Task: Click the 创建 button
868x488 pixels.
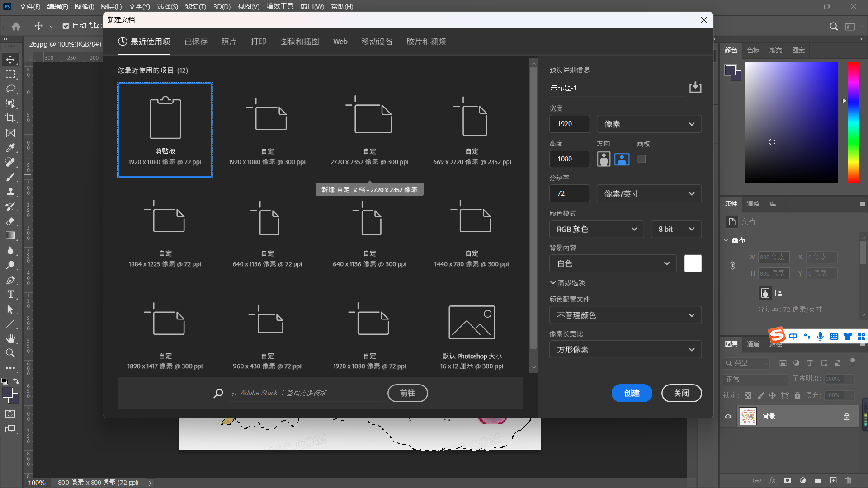Action: [632, 393]
